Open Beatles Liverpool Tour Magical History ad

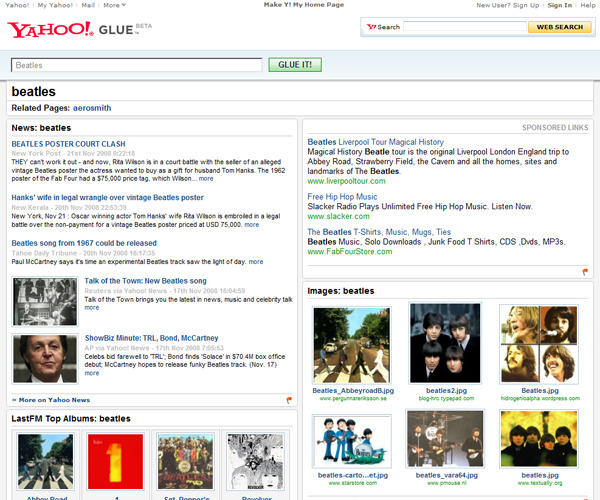pos(375,142)
